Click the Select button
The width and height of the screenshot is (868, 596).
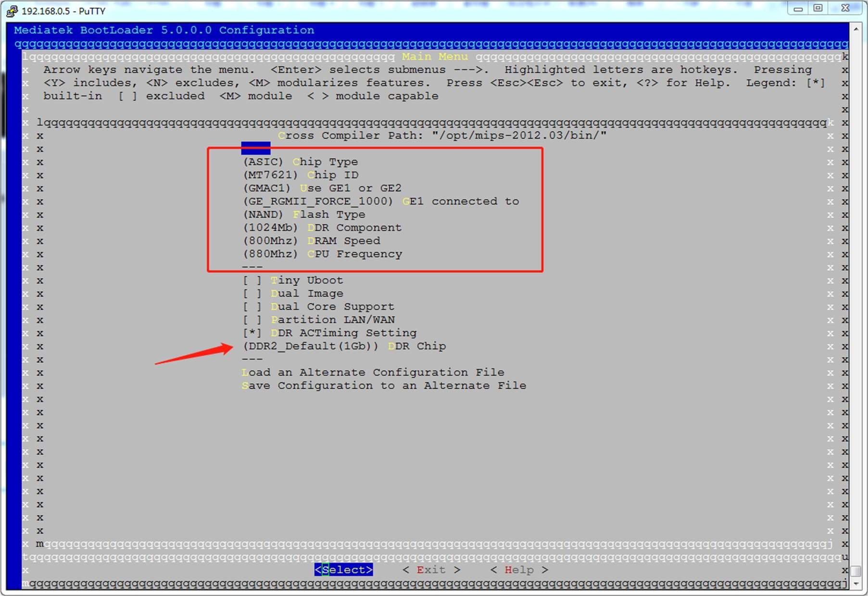pyautogui.click(x=343, y=570)
